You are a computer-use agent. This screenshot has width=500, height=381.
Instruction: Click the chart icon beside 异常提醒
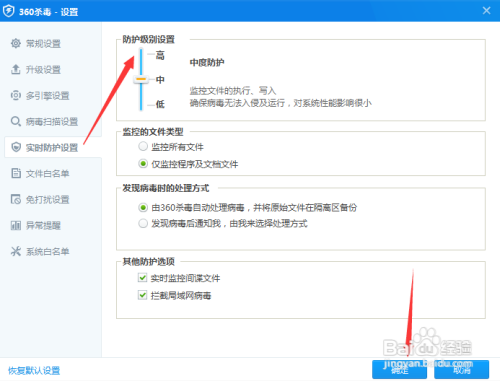pos(16,225)
